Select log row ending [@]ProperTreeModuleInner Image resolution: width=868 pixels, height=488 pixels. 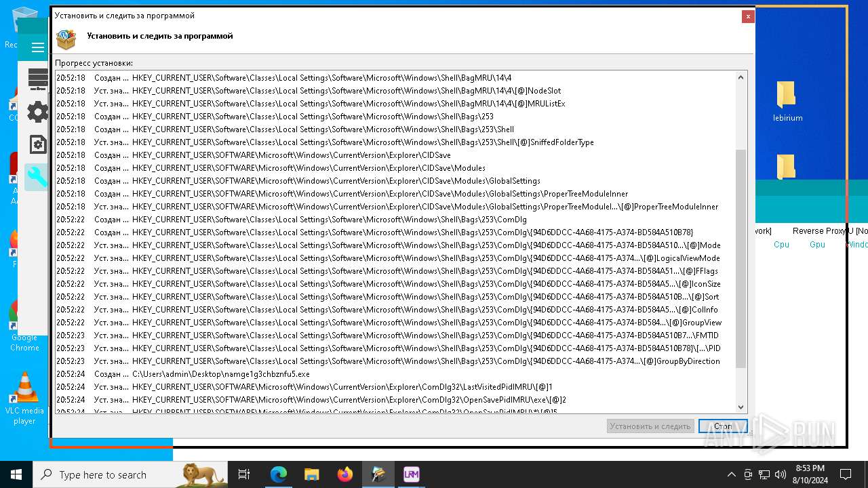395,207
